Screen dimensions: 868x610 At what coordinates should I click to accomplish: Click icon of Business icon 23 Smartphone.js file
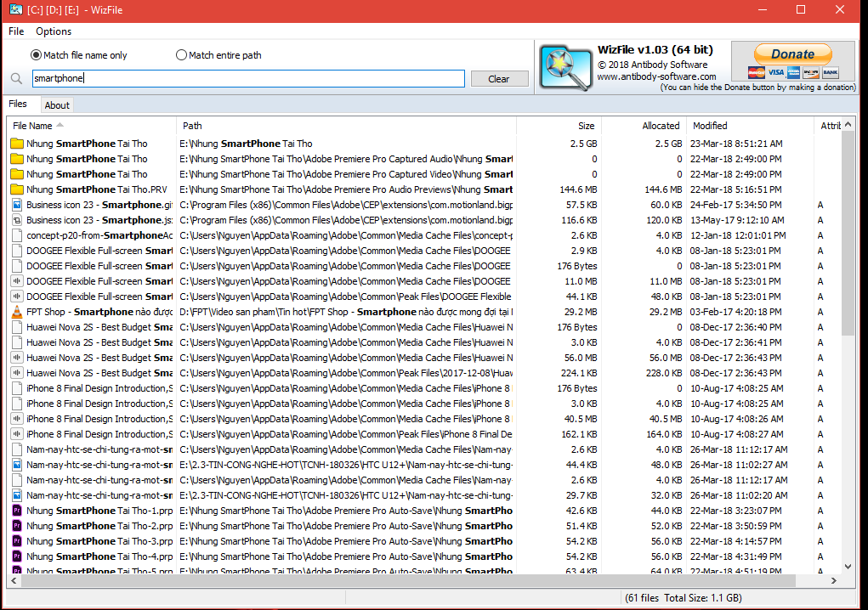[17, 220]
